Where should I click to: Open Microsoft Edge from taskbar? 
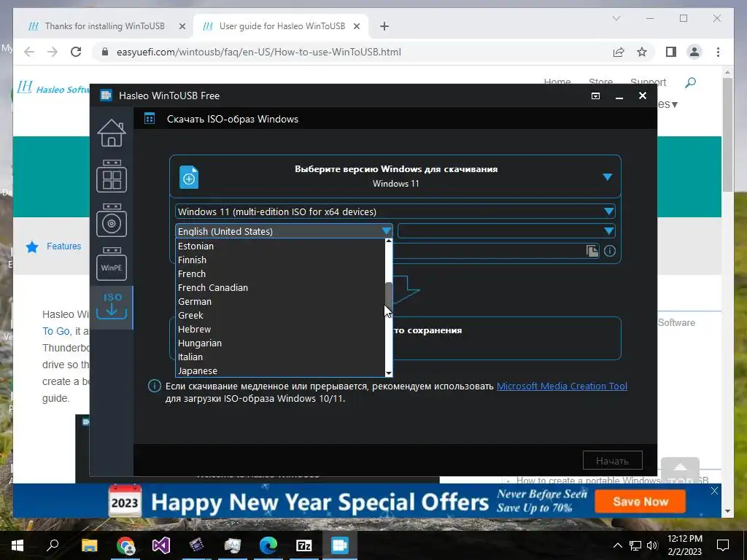pyautogui.click(x=268, y=545)
